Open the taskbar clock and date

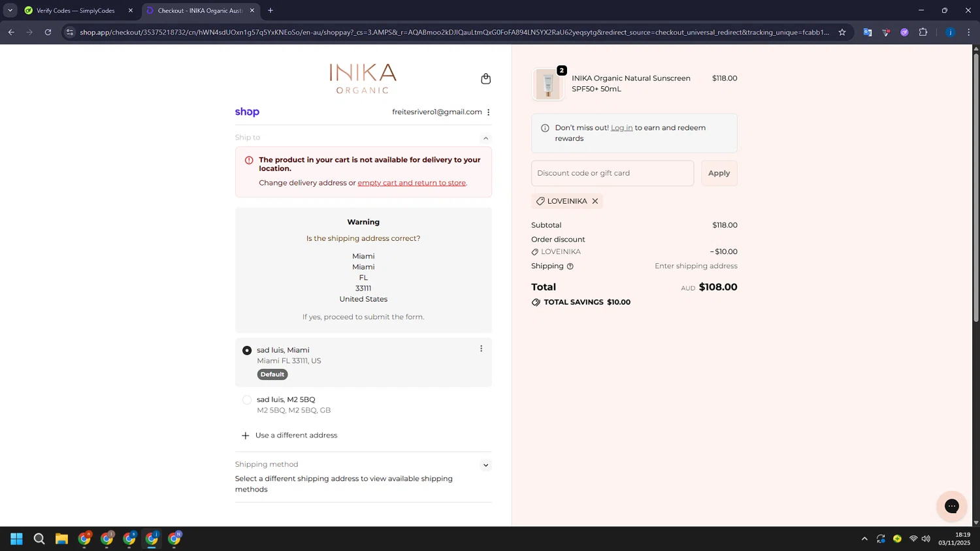tap(955, 539)
